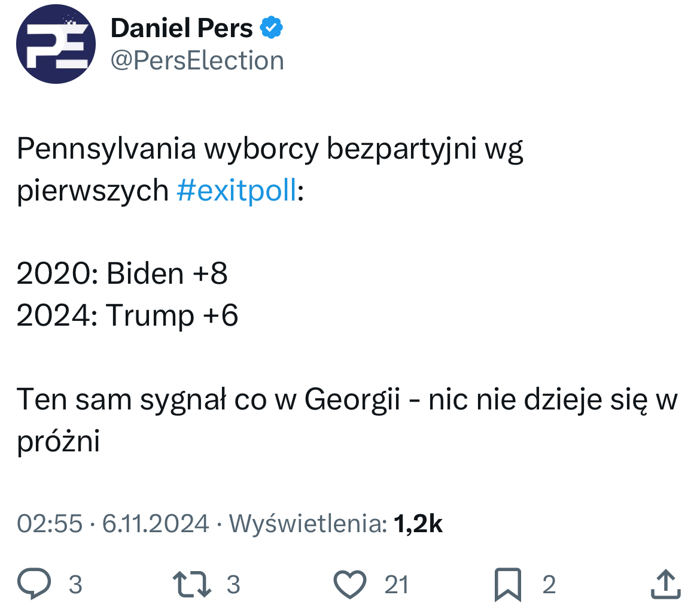Open the Wyświetlenia 1,2k view count
The image size is (700, 610).
[336, 524]
